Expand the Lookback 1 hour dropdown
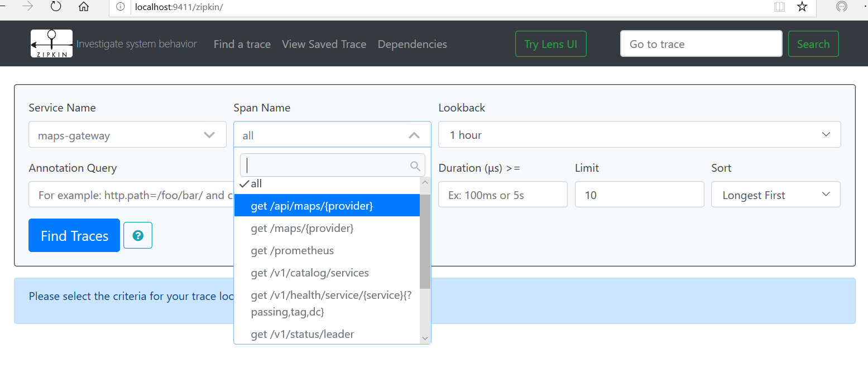The image size is (868, 373). coord(639,135)
